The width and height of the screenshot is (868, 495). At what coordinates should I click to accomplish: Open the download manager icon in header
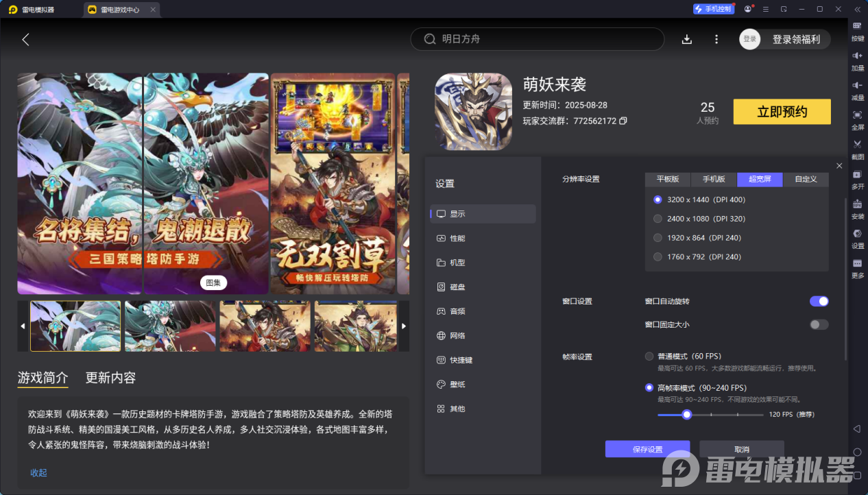pos(687,39)
